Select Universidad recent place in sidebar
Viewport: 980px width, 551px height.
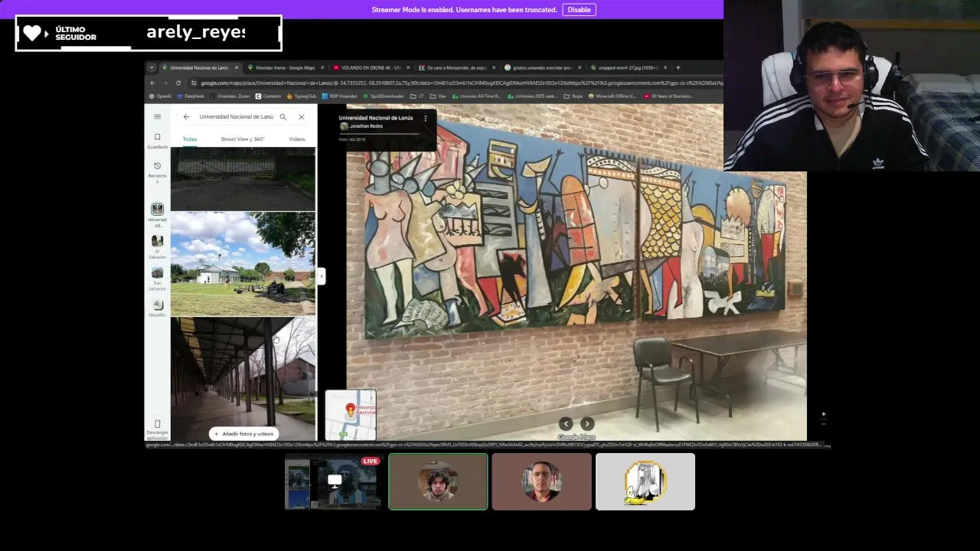coord(157,215)
